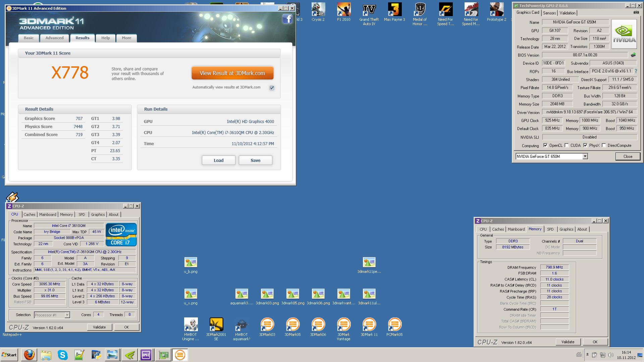Image resolution: width=644 pixels, height=362 pixels.
Task: Switch to Validation tab in GPU-Z
Action: 568,13
